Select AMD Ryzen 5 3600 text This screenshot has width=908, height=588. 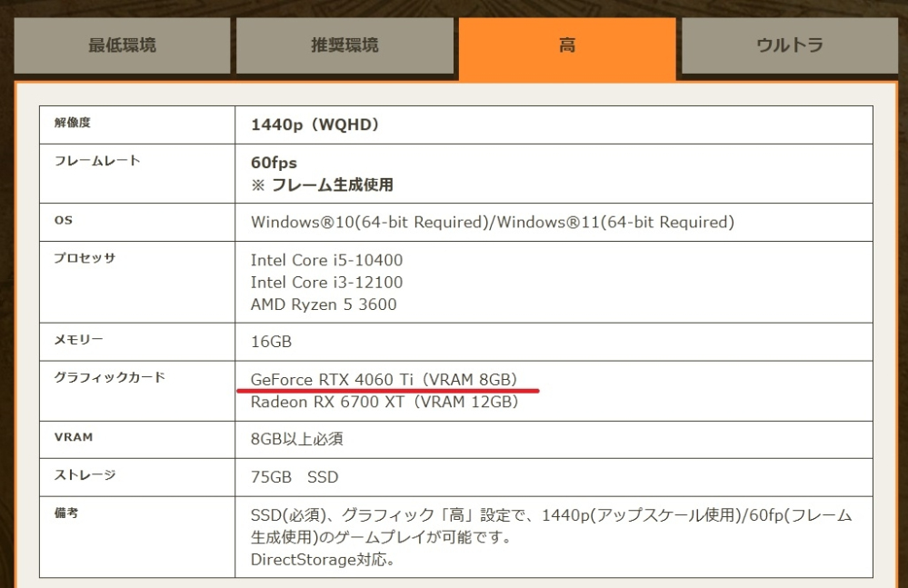click(324, 304)
